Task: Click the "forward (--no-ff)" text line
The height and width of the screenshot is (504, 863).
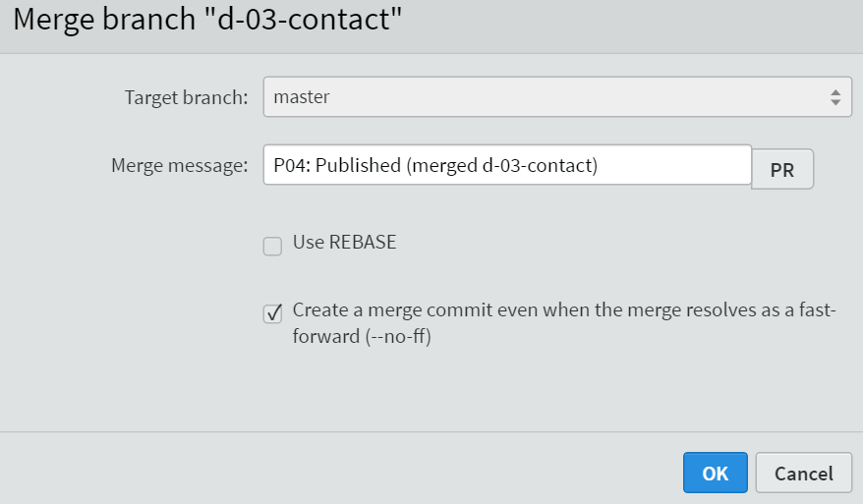Action: coord(362,336)
